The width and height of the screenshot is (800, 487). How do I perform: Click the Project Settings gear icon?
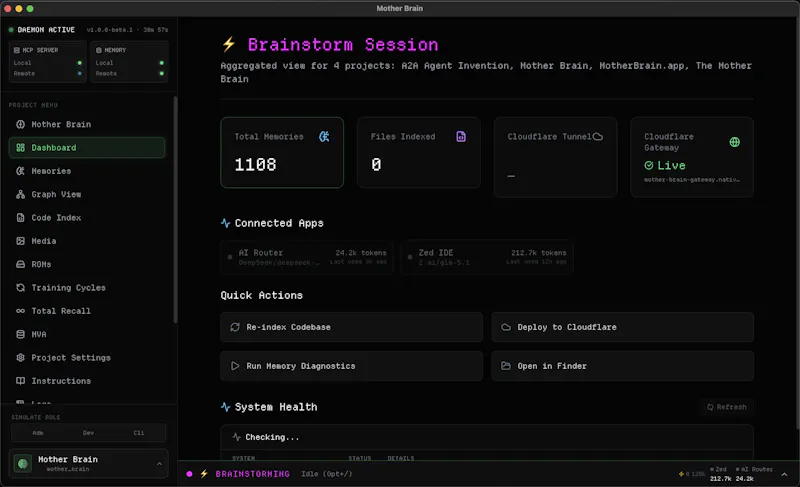pyautogui.click(x=20, y=357)
